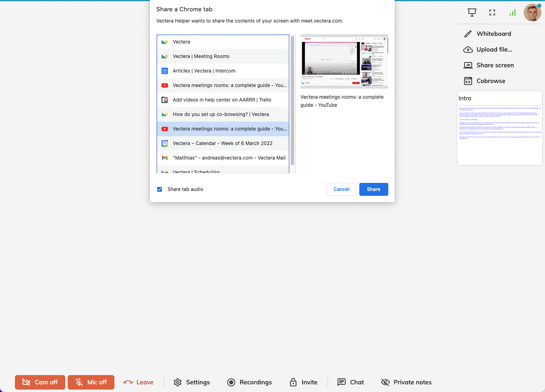Image resolution: width=545 pixels, height=392 pixels.
Task: Click the Whiteboard pencil icon
Action: 468,34
